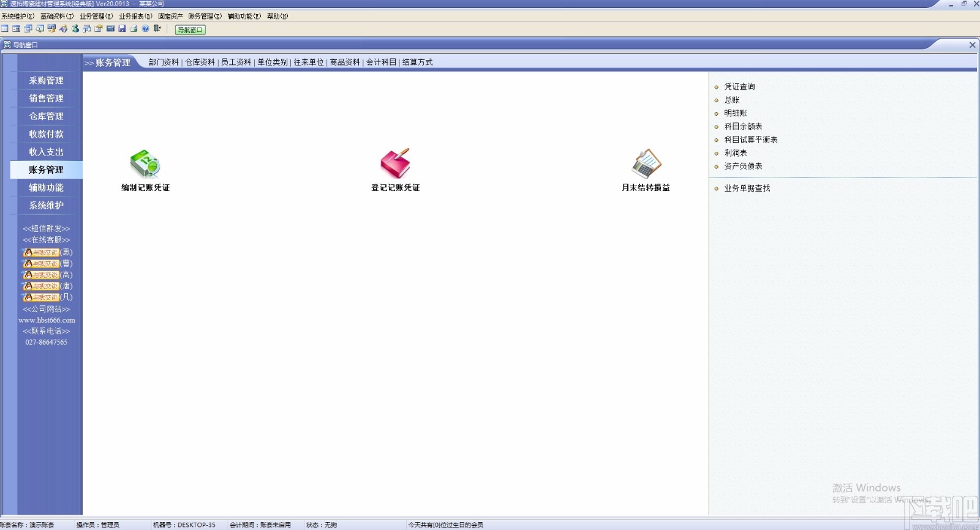Open the 账务管理(Z) menu
This screenshot has height=530, width=980.
pyautogui.click(x=205, y=17)
